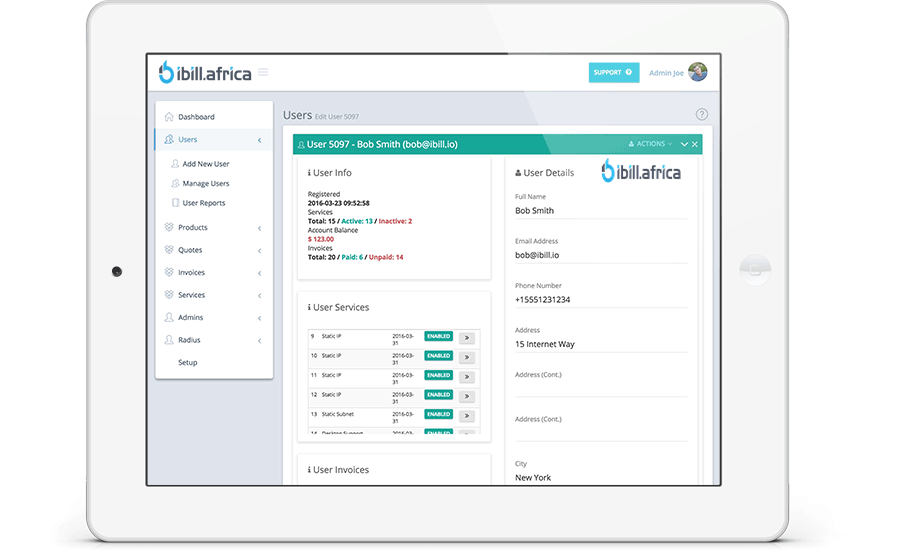This screenshot has width=912, height=551.
Task: Expand the Invoices section chevron
Action: (259, 273)
